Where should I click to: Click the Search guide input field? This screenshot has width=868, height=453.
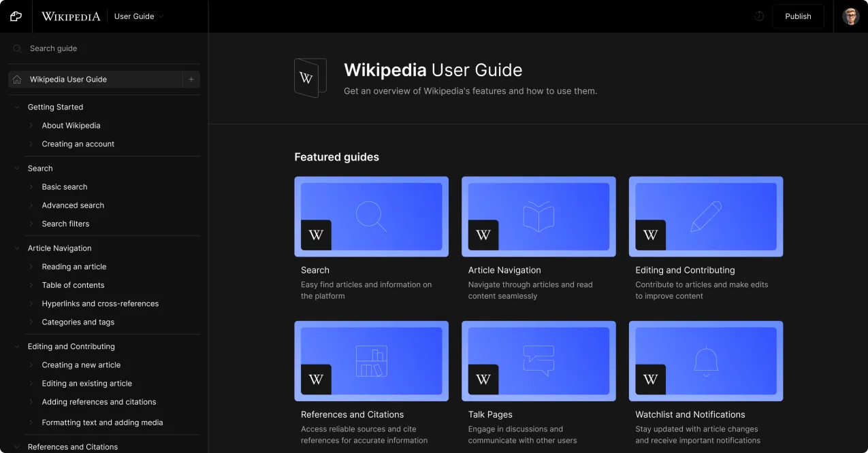109,49
